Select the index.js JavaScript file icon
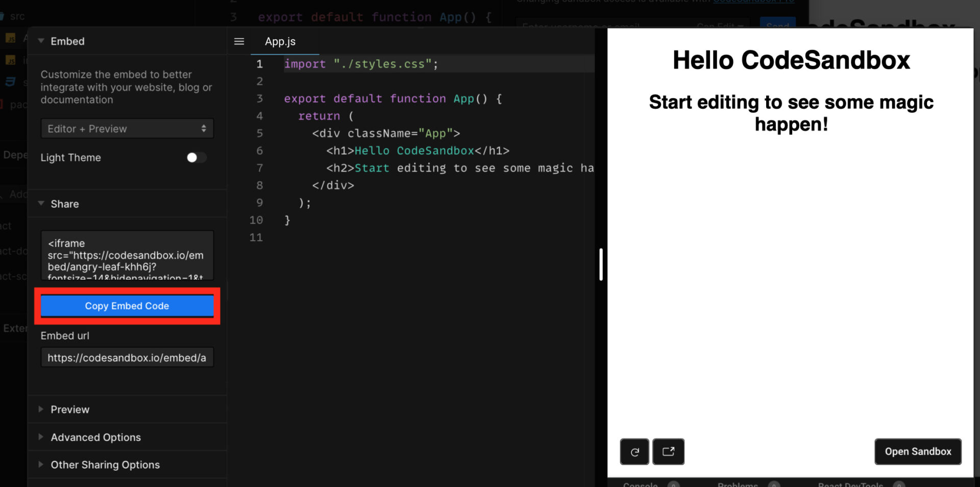 coord(10,60)
